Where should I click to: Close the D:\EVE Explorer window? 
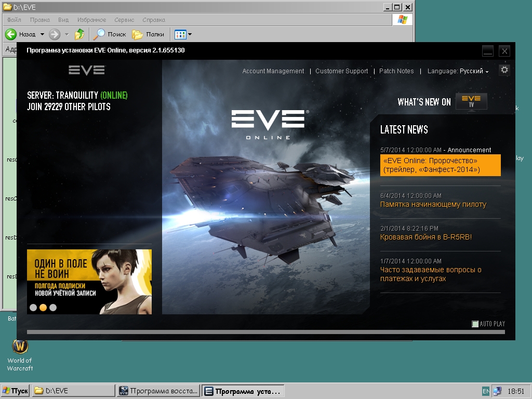click(x=408, y=7)
